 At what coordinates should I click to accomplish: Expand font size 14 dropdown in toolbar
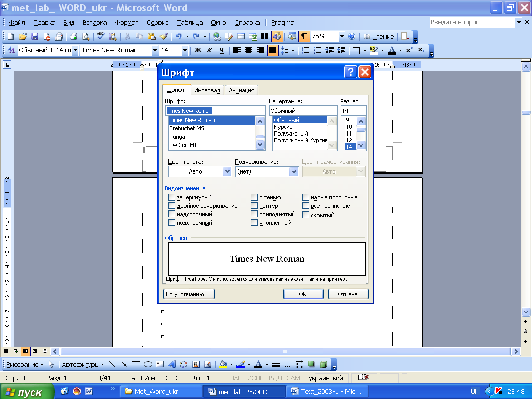click(185, 50)
